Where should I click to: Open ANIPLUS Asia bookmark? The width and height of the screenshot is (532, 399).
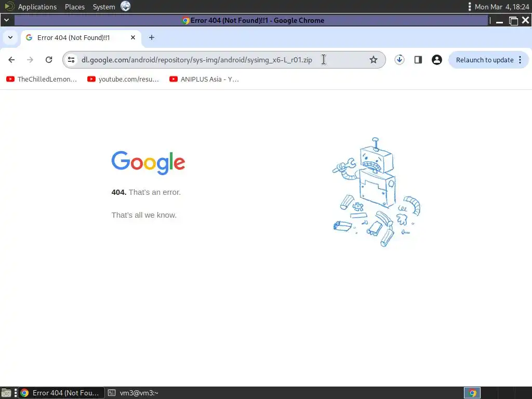coord(204,79)
